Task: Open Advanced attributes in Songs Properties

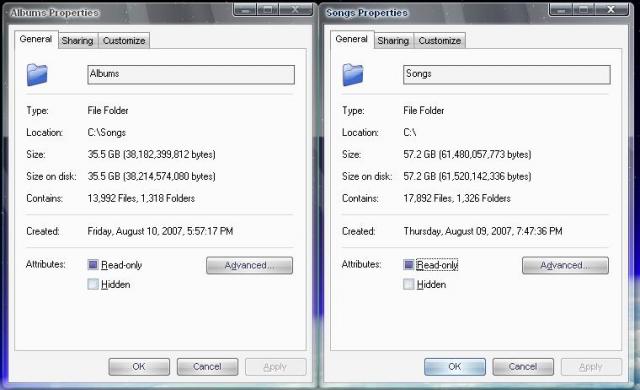Action: click(x=565, y=266)
